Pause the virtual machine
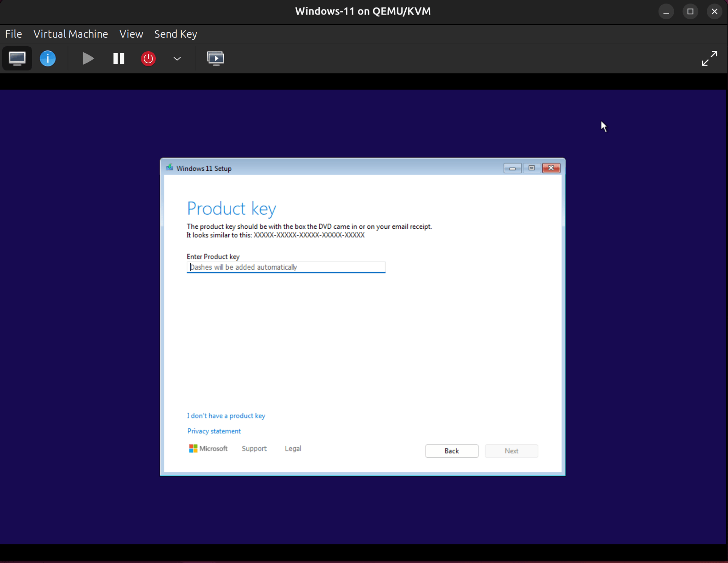 [x=118, y=58]
